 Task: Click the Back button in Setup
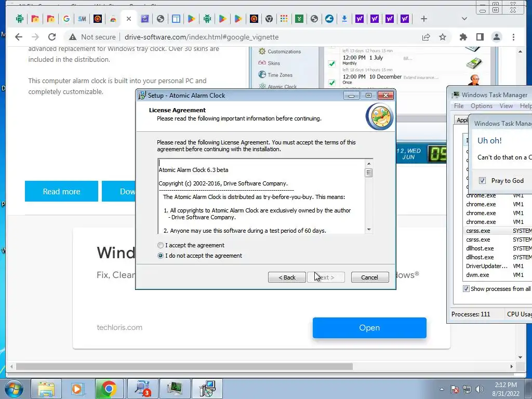click(x=287, y=277)
